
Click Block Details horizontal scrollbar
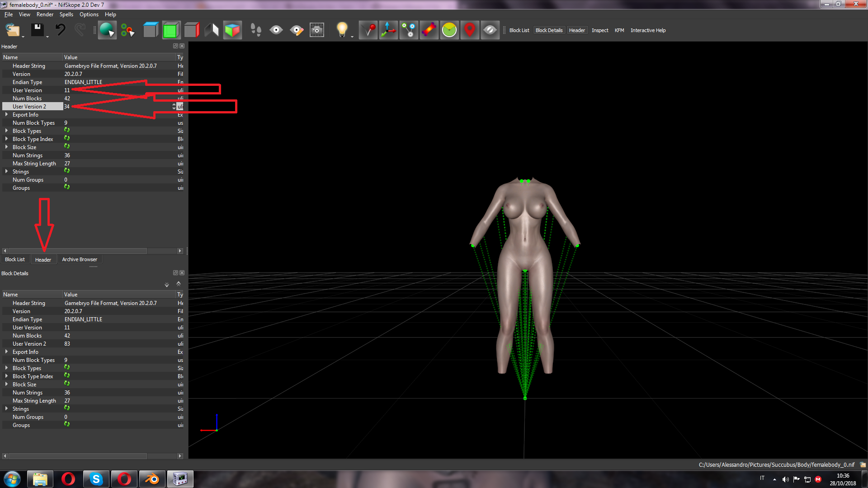point(78,456)
